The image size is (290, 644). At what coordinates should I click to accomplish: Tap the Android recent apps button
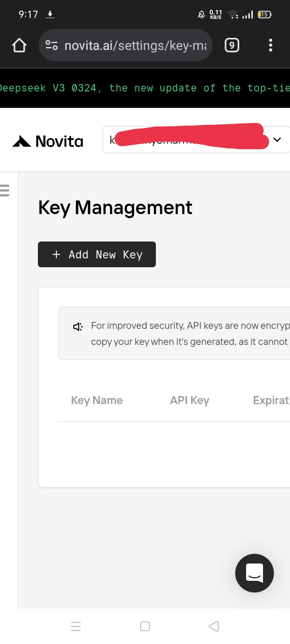(x=76, y=626)
